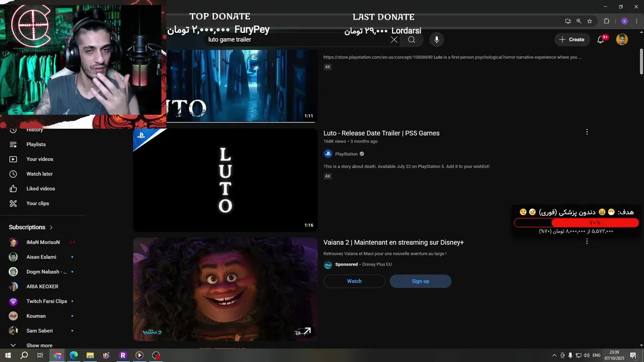This screenshot has width=644, height=362.
Task: Open the Vaiana 2 Disney+ ad title
Action: [x=393, y=242]
